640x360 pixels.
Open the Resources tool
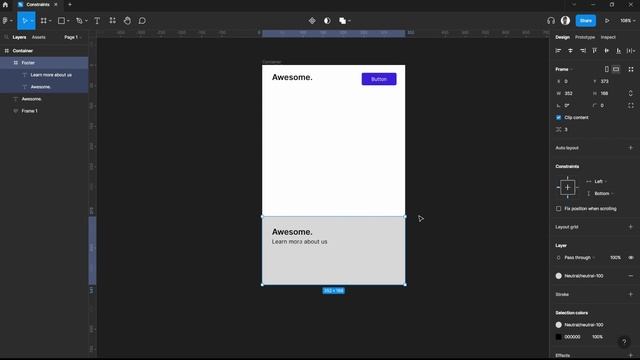click(112, 20)
